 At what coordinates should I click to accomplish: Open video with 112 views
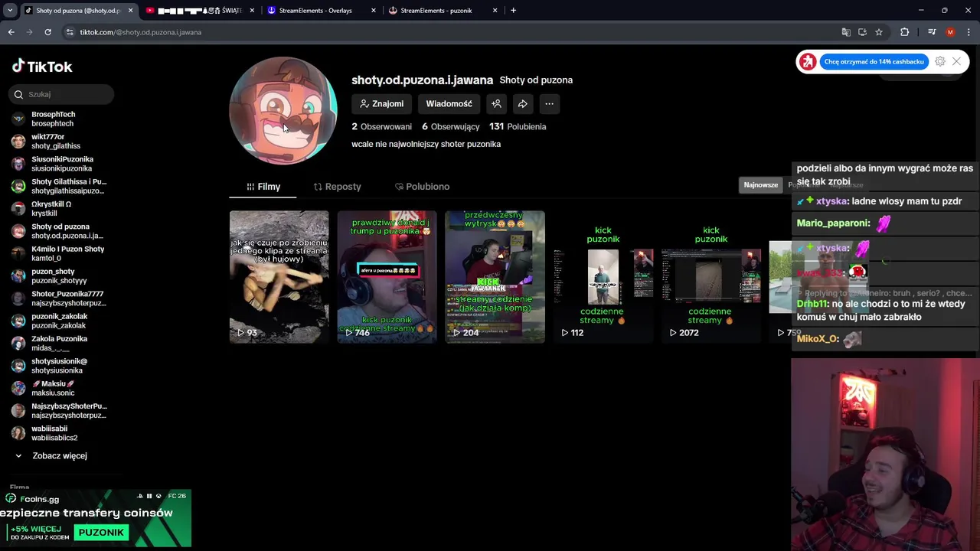point(603,277)
